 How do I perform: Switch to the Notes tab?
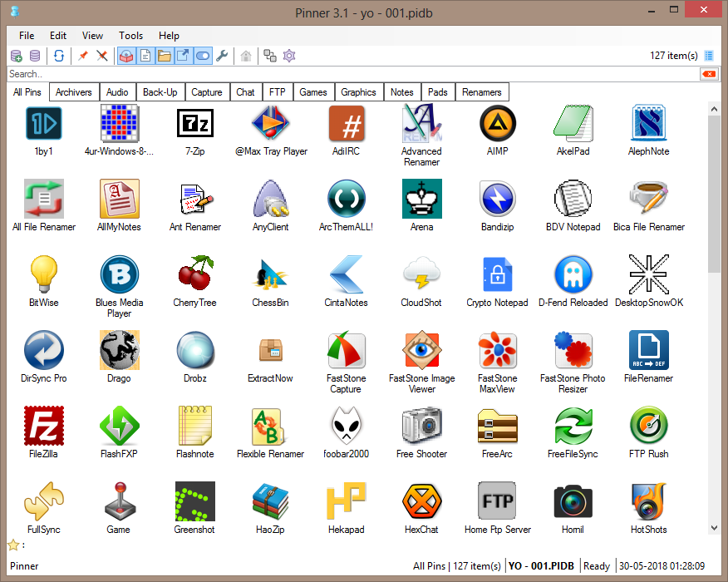click(402, 92)
